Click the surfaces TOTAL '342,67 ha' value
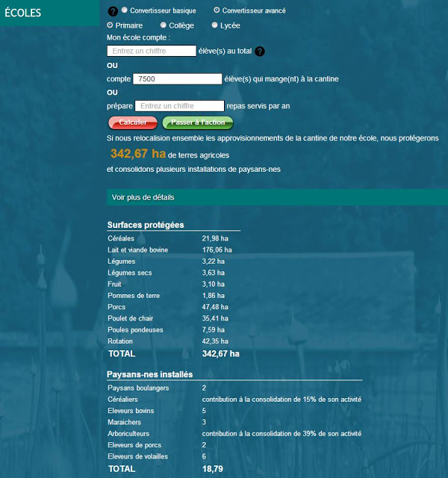448x478 pixels. (221, 353)
